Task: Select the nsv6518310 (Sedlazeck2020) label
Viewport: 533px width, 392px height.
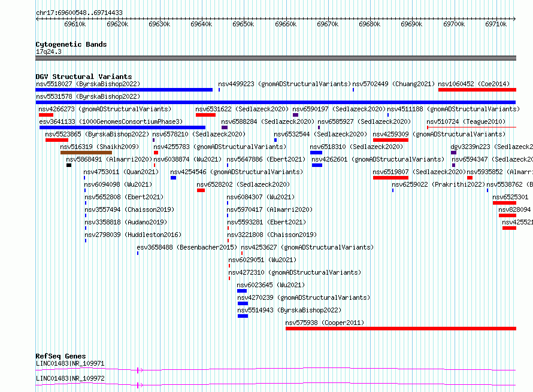Action: 356,147
